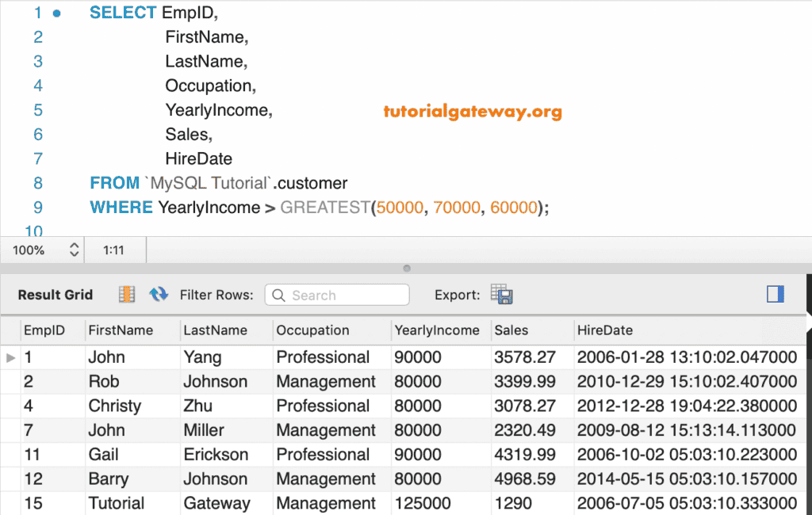Click the WHERE keyword on line 9
Image resolution: width=812 pixels, height=515 pixels.
121,207
